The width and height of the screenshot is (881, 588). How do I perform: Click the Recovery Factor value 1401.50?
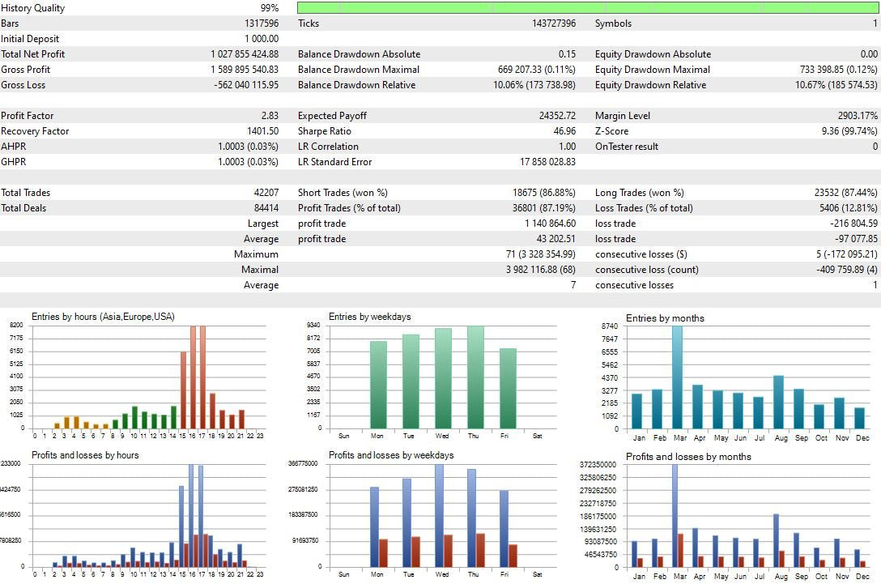(x=262, y=131)
